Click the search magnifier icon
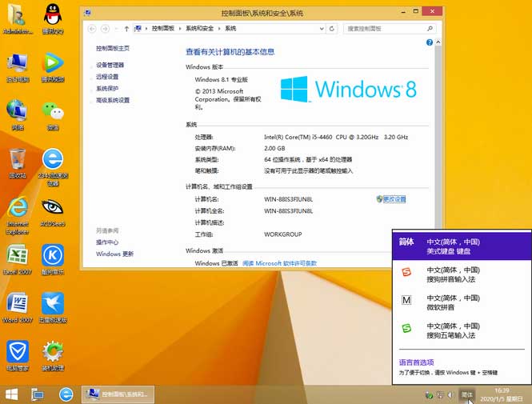 430,29
